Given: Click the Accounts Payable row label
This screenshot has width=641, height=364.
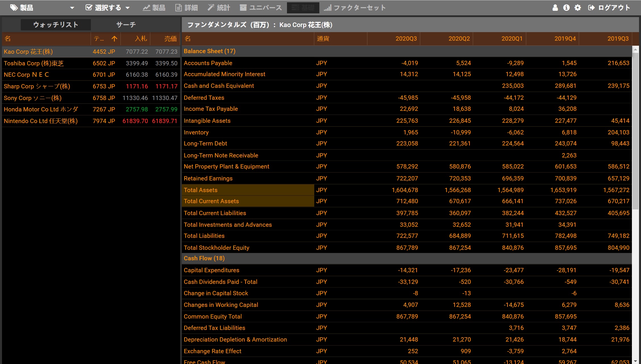Looking at the screenshot, I should click(208, 63).
